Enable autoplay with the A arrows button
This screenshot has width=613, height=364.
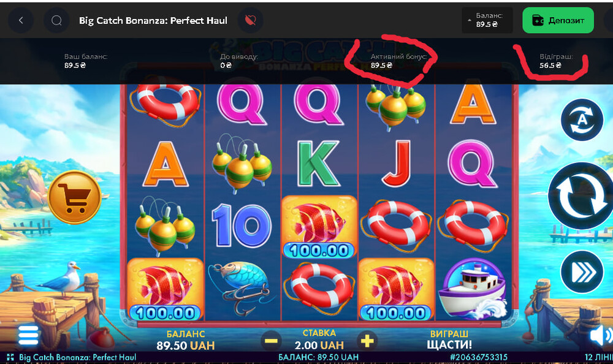click(x=582, y=119)
